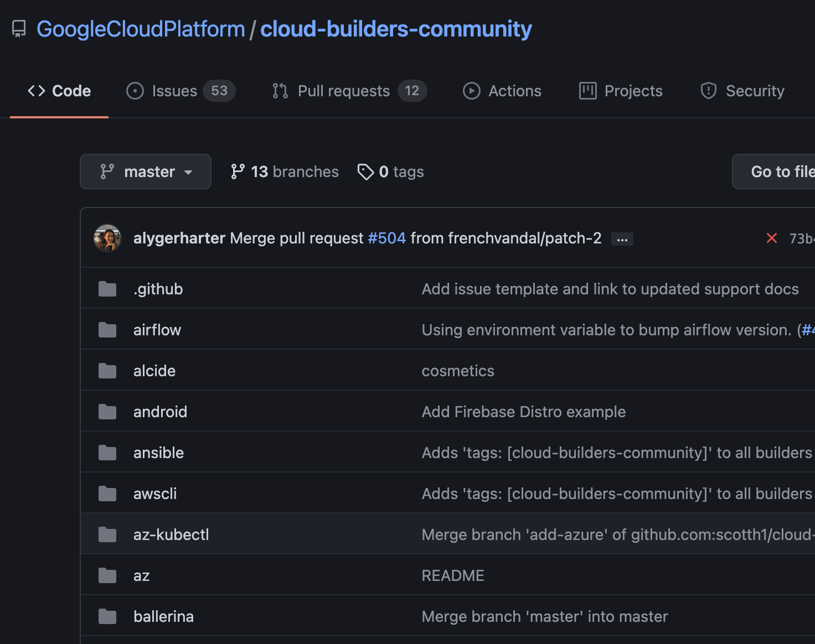The width and height of the screenshot is (815, 644).
Task: Open the ballerina folder
Action: (164, 616)
